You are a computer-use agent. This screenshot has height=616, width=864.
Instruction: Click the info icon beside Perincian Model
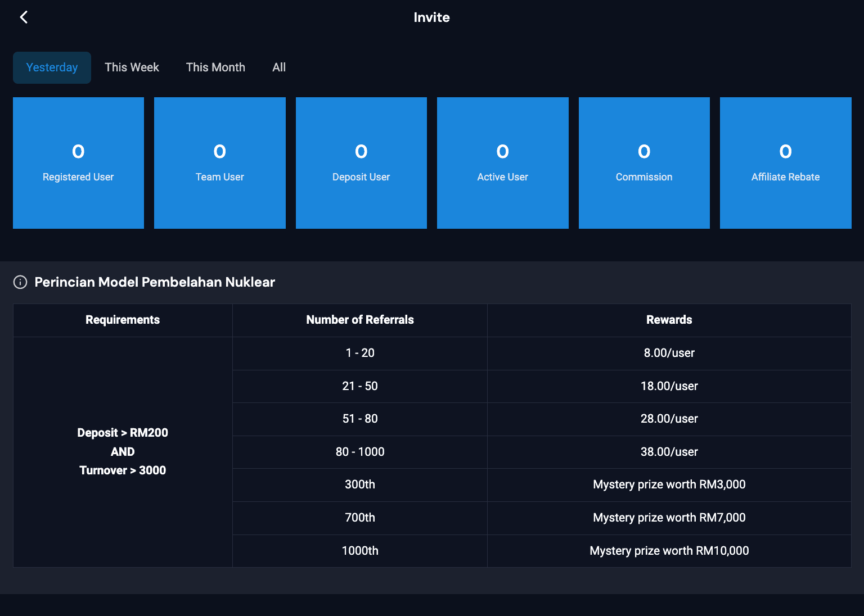click(x=20, y=282)
